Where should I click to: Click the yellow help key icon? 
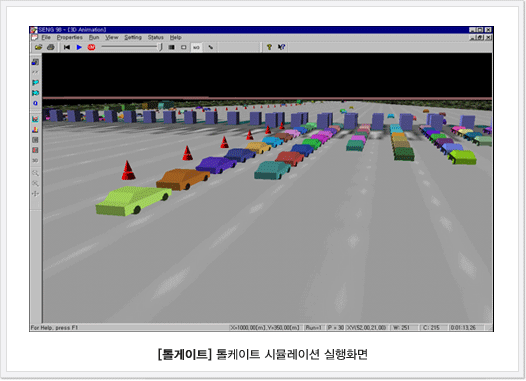click(269, 47)
